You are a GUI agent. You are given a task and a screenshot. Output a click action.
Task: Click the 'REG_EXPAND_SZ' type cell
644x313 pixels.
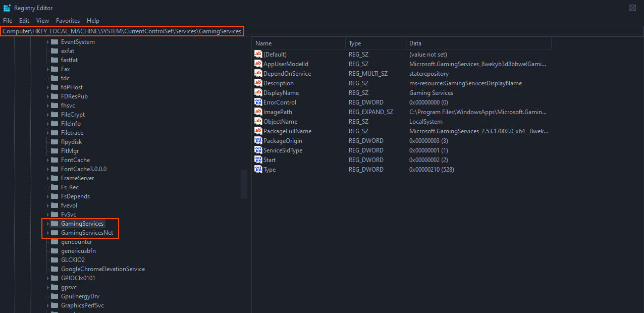coord(370,112)
